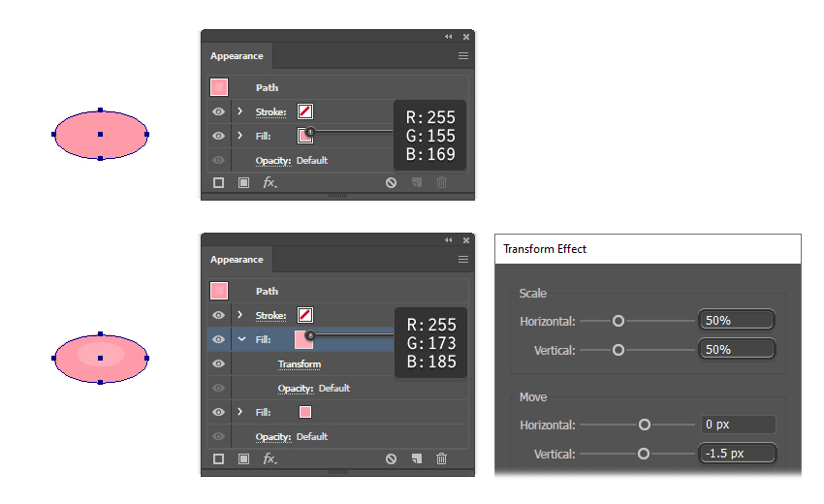Click the Opacity link in top panel
This screenshot has width=824, height=504.
point(272,160)
